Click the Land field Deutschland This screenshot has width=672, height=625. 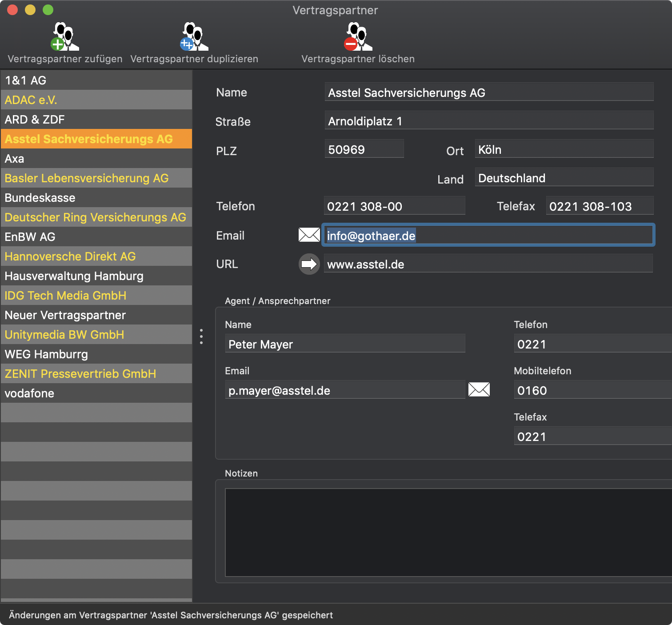564,177
